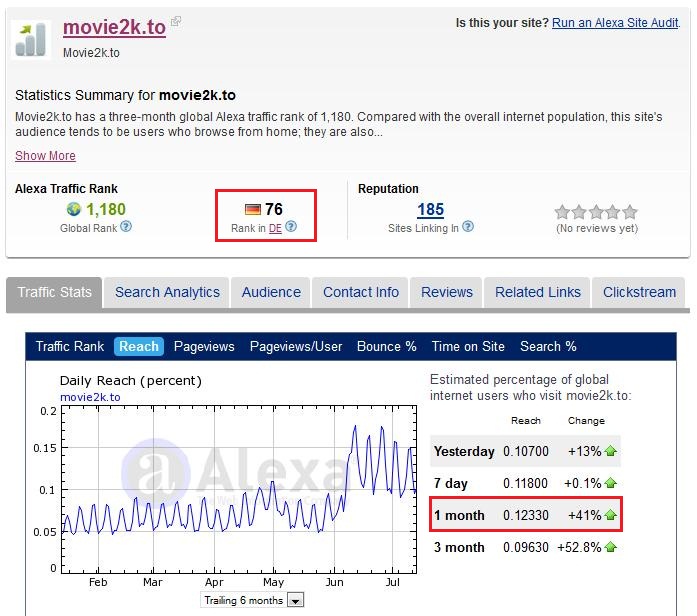
Task: Open the DE country rank link
Action: [x=275, y=228]
